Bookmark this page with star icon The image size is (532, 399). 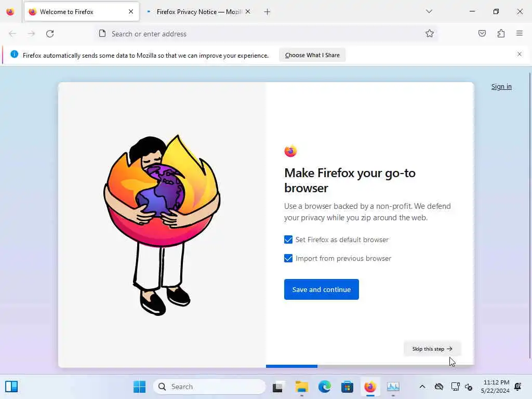pos(430,33)
